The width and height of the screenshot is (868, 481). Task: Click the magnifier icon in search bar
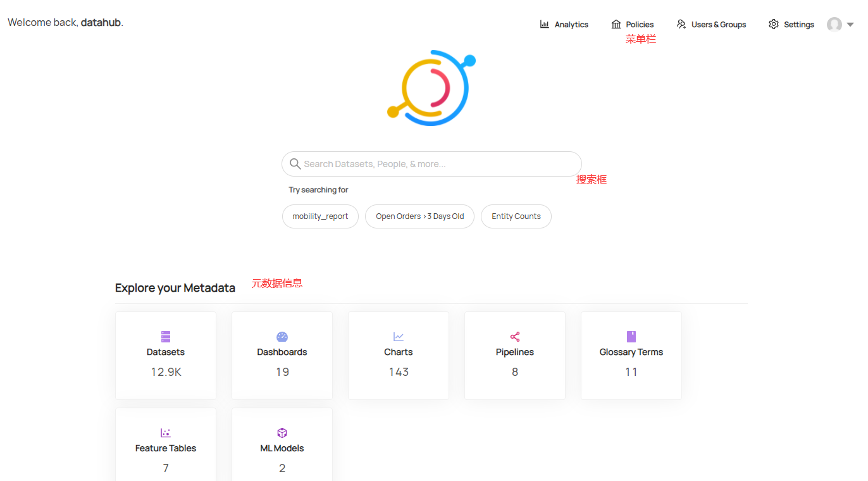tap(295, 164)
